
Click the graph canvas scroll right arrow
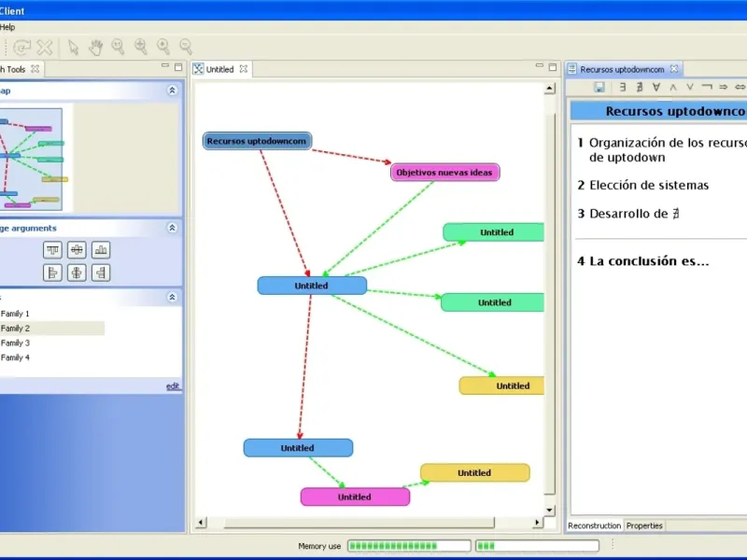(537, 523)
